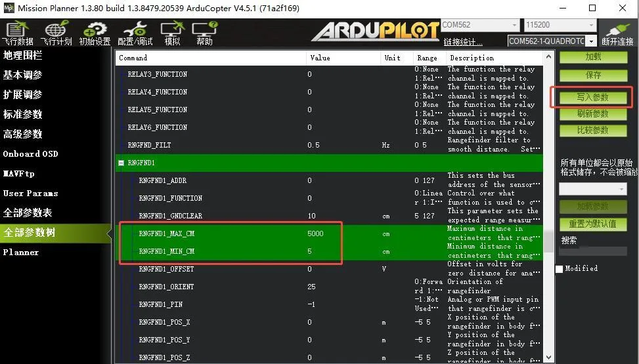This screenshot has width=639, height=364.
Task: Click the Unit column header
Action: [397, 58]
